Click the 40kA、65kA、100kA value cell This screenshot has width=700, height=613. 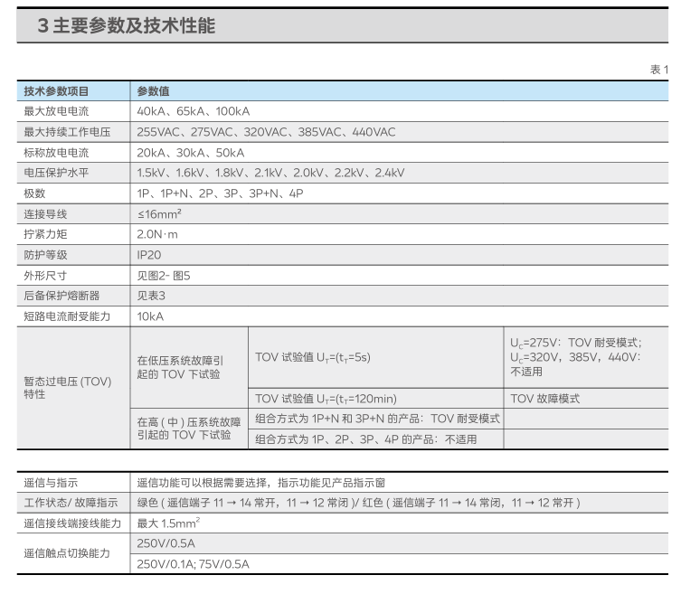pos(193,111)
